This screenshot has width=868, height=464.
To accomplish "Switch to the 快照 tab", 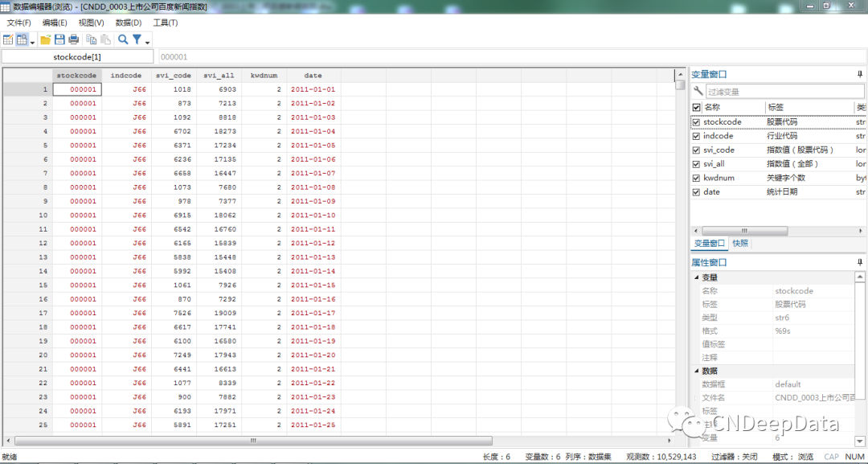I will click(740, 243).
